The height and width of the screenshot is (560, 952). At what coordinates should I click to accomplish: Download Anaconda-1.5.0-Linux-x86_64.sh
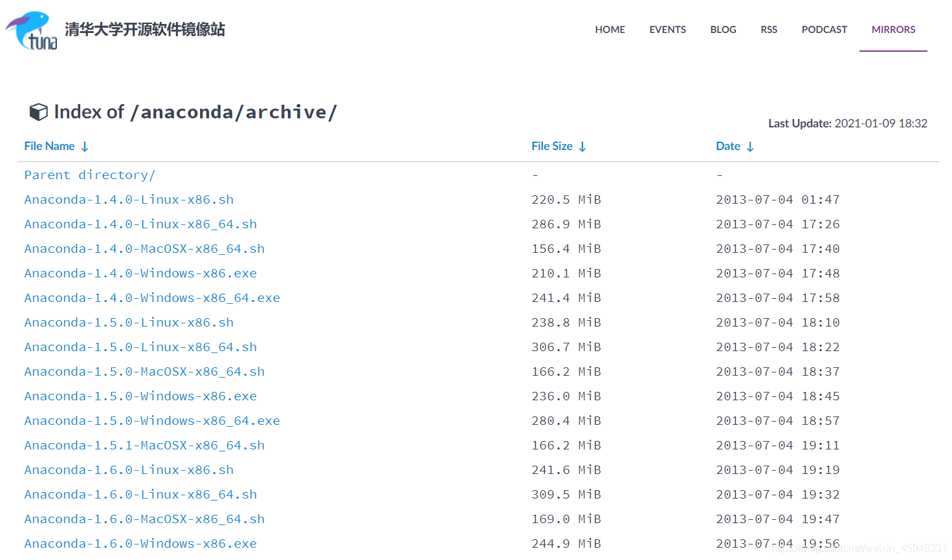point(140,347)
